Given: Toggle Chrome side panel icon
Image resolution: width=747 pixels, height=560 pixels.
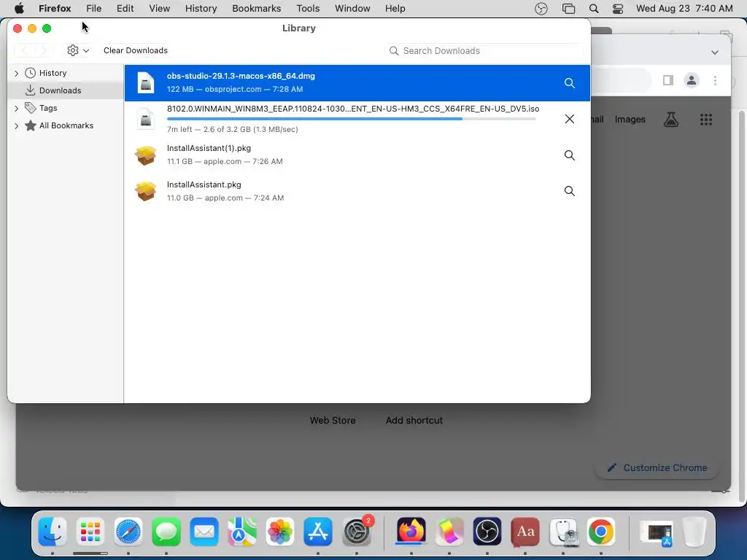Looking at the screenshot, I should [668, 80].
